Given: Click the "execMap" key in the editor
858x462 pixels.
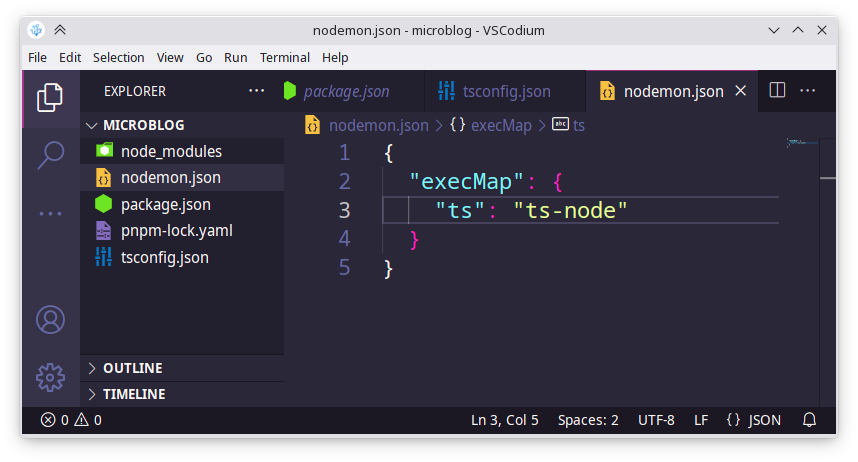Looking at the screenshot, I should click(x=467, y=182).
